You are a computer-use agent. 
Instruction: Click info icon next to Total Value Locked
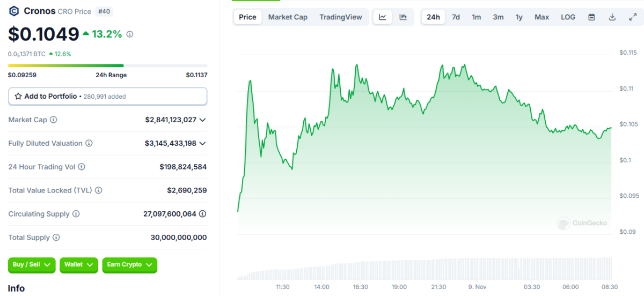point(99,190)
